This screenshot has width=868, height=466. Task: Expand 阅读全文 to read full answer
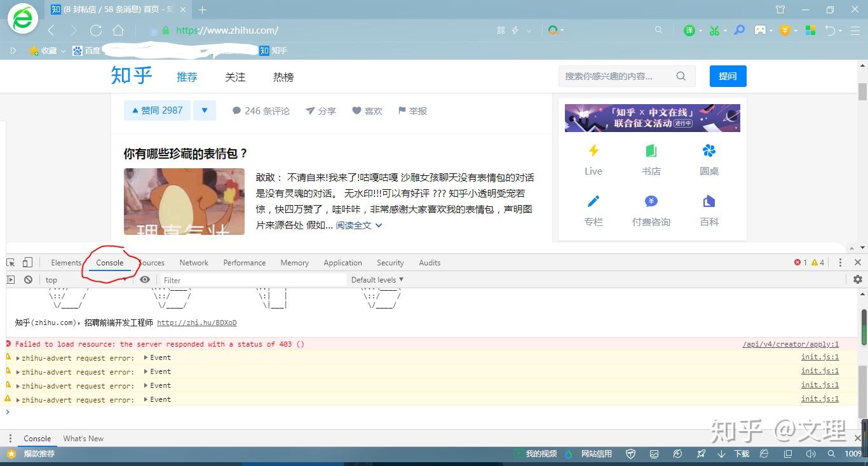click(359, 225)
